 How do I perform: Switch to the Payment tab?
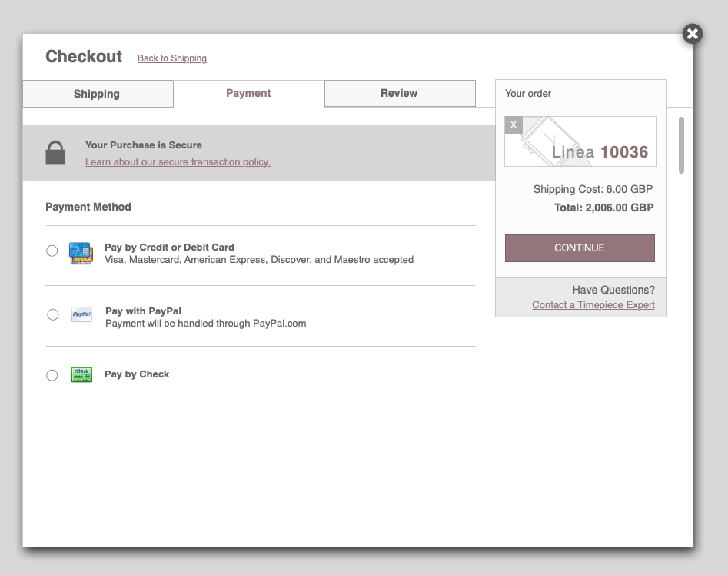249,93
